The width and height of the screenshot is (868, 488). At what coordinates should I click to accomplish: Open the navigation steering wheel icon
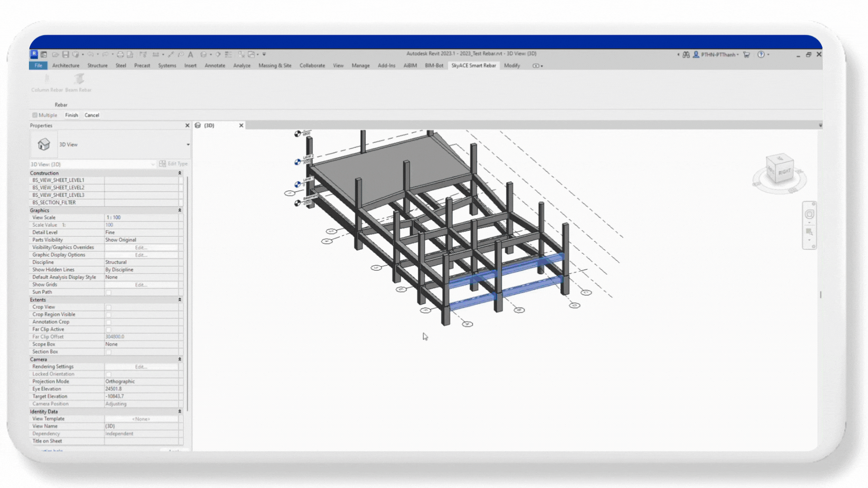[809, 214]
